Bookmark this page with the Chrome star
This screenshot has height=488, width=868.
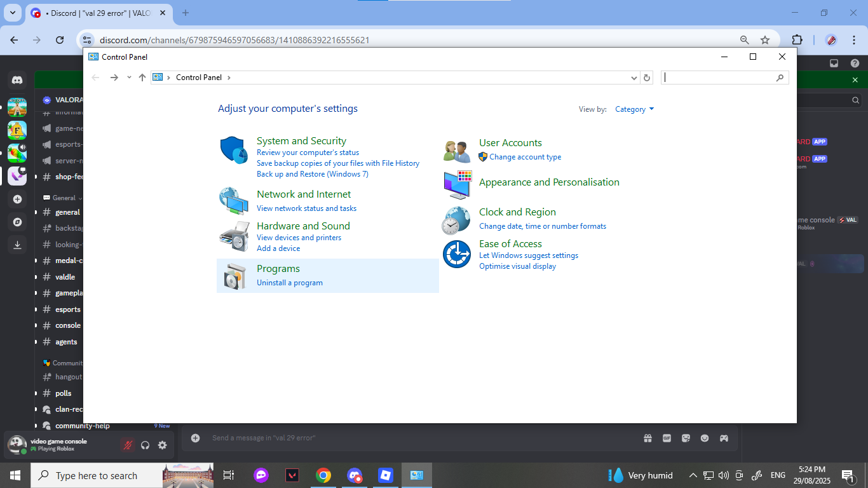(765, 40)
